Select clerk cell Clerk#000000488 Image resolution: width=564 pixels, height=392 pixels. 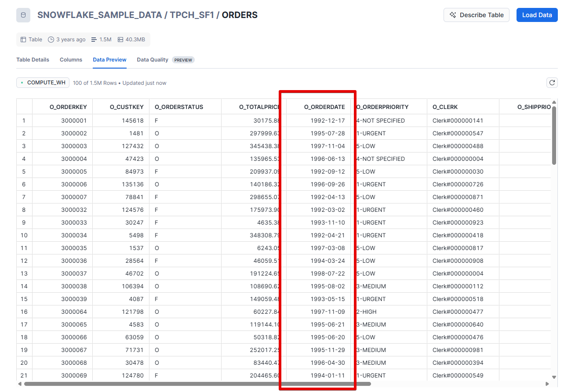coord(463,146)
